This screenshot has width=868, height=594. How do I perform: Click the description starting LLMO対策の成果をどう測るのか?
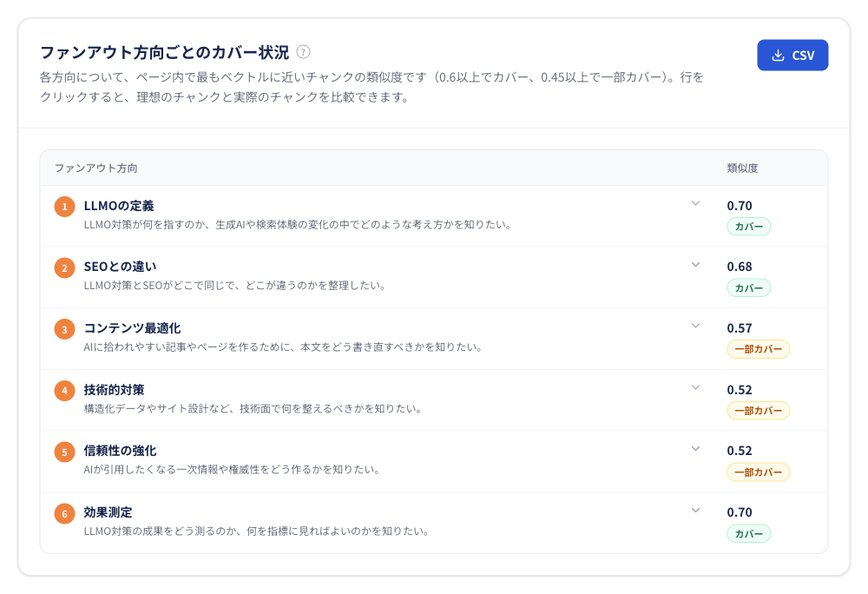[257, 531]
